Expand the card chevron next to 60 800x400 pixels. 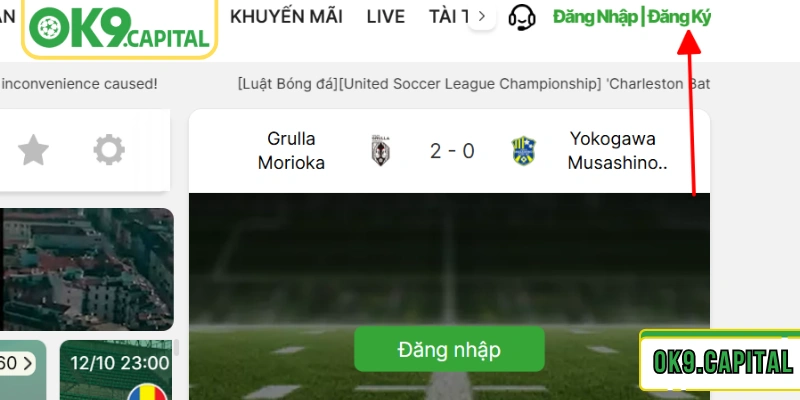coord(27,364)
